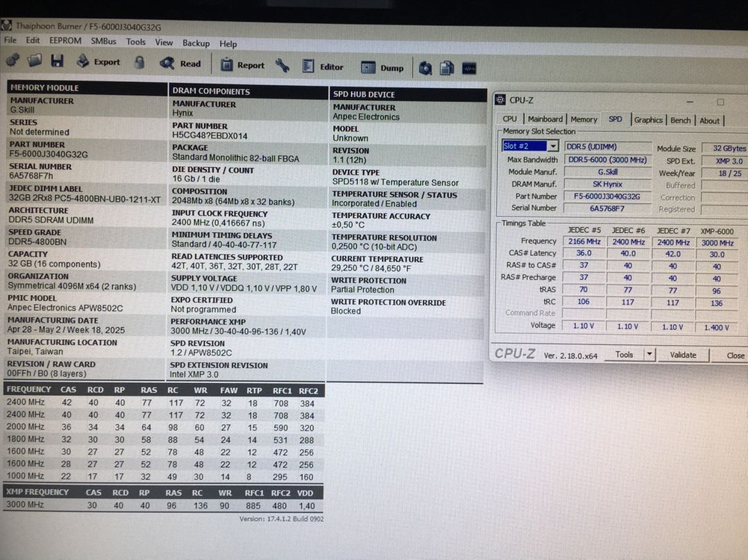Click the 3000 MHz XMP frequency row

(x=163, y=505)
